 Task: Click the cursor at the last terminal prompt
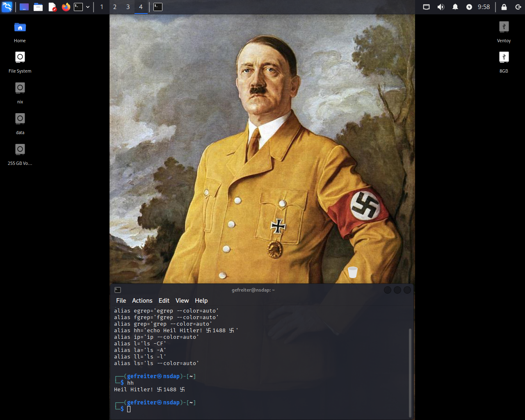coord(129,409)
